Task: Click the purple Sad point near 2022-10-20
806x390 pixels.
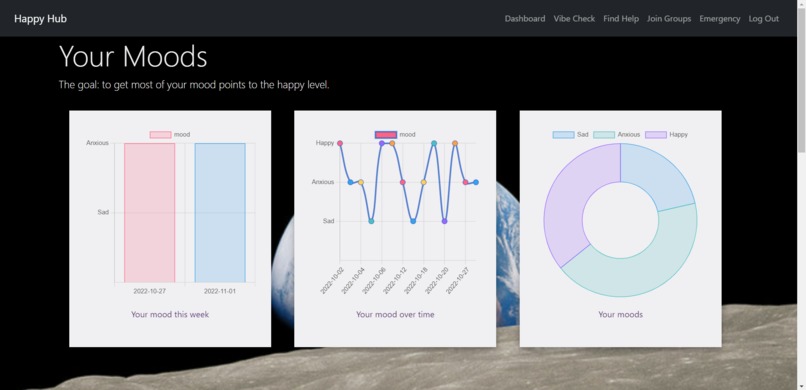Action: [445, 221]
